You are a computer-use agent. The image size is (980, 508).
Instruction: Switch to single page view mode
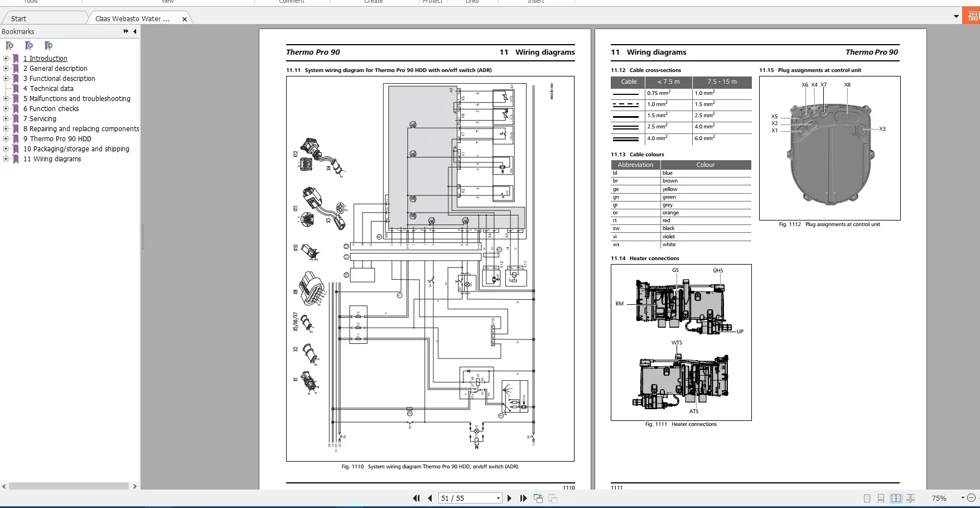point(867,498)
